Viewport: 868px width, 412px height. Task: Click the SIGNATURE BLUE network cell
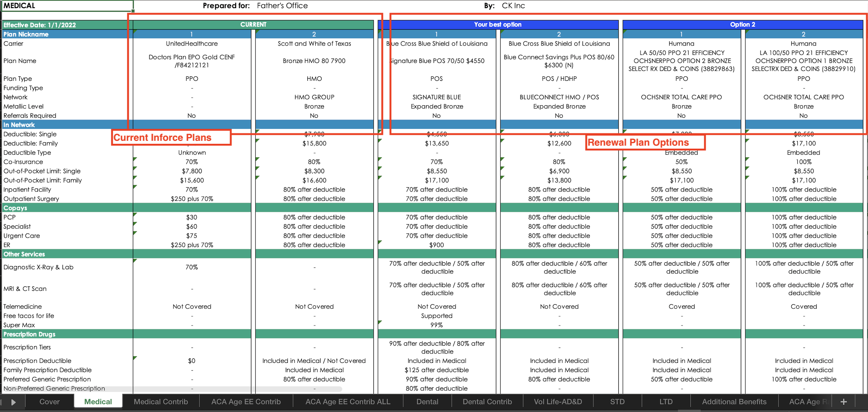437,97
